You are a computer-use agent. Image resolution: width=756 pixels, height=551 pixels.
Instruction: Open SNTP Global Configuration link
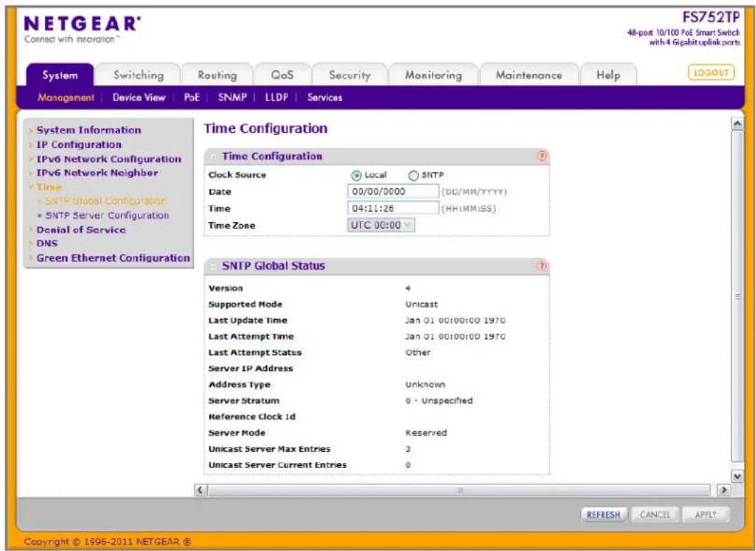click(x=105, y=201)
